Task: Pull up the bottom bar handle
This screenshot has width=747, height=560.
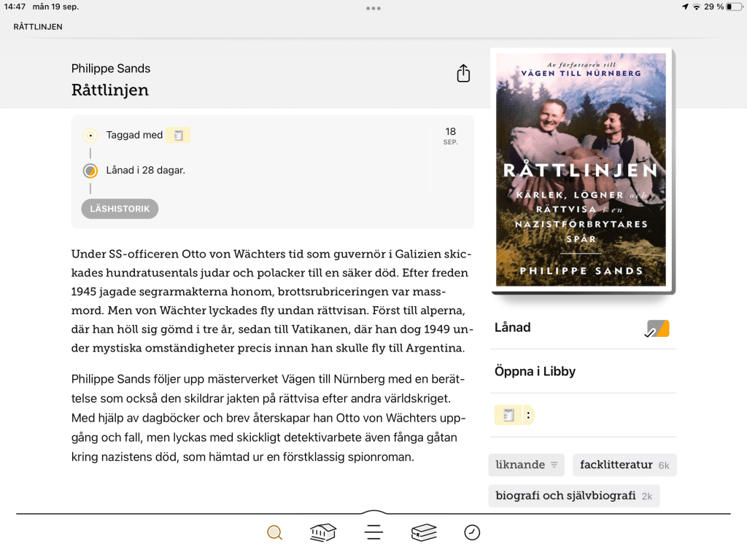Action: [373, 513]
